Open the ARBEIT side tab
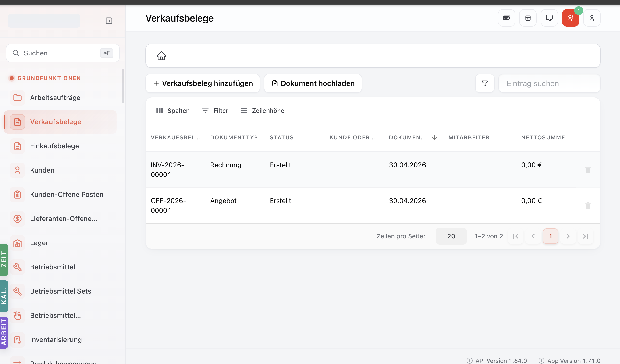 (4, 333)
